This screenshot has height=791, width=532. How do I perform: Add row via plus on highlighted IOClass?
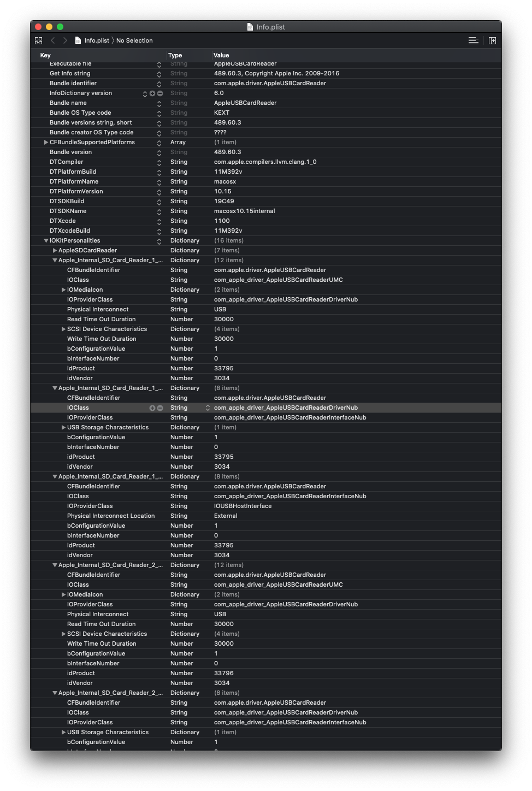152,408
